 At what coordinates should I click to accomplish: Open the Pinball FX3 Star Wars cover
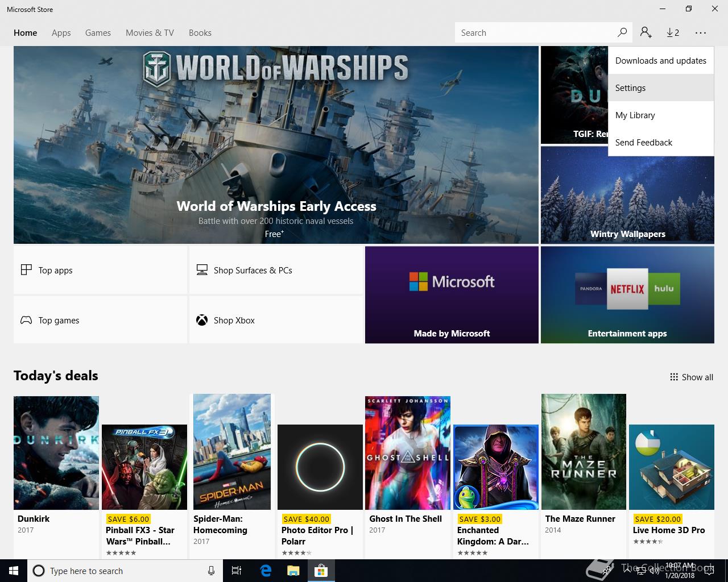click(x=144, y=467)
